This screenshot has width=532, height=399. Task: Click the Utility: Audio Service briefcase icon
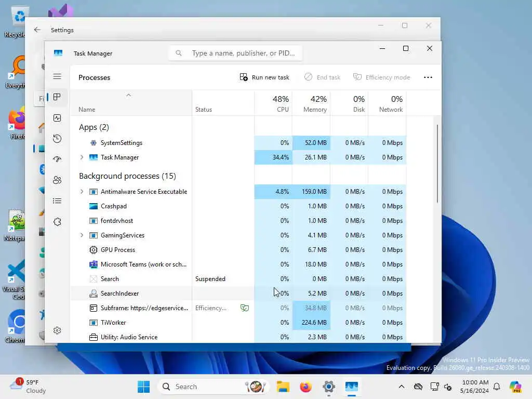pyautogui.click(x=94, y=337)
